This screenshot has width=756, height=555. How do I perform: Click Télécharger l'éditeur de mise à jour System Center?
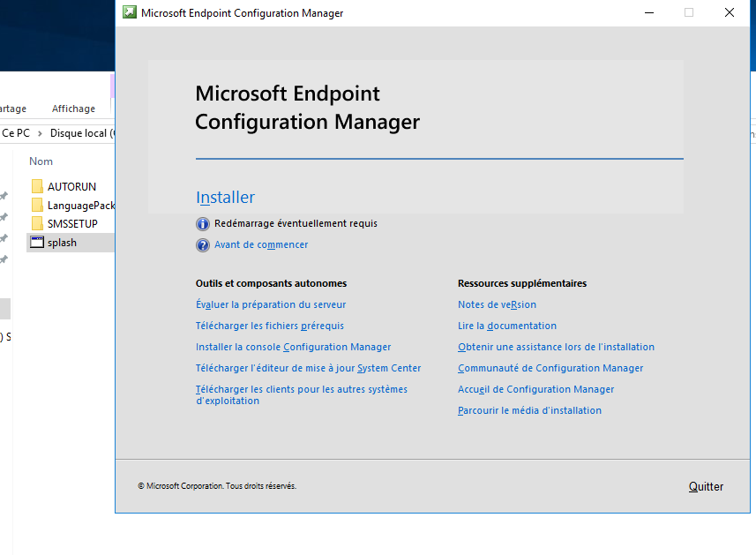tap(308, 369)
